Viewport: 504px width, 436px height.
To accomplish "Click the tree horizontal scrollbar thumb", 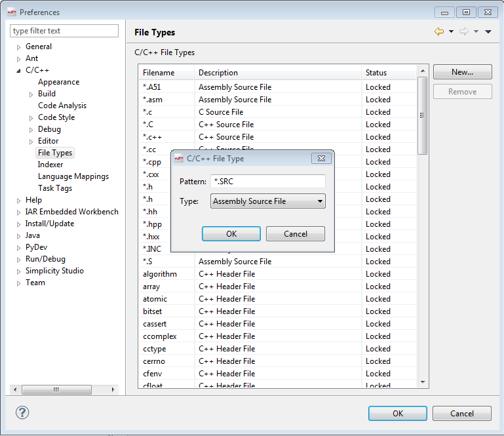I will coord(56,389).
